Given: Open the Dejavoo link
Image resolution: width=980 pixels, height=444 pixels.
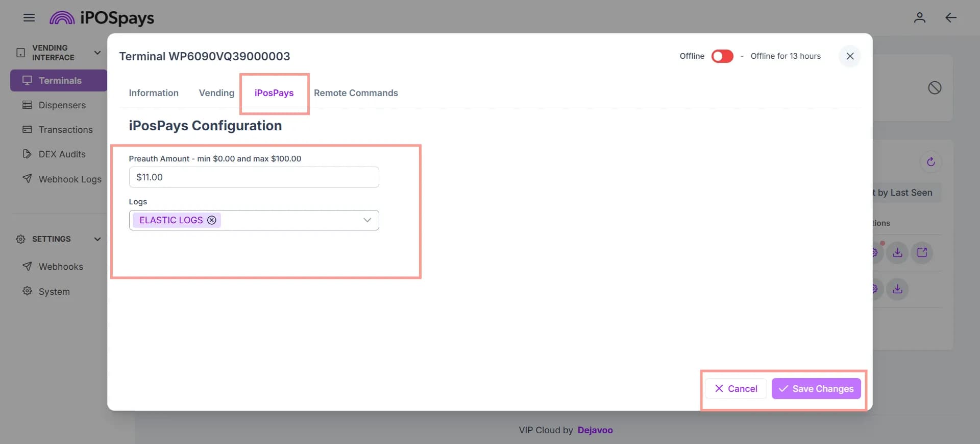Looking at the screenshot, I should 595,430.
